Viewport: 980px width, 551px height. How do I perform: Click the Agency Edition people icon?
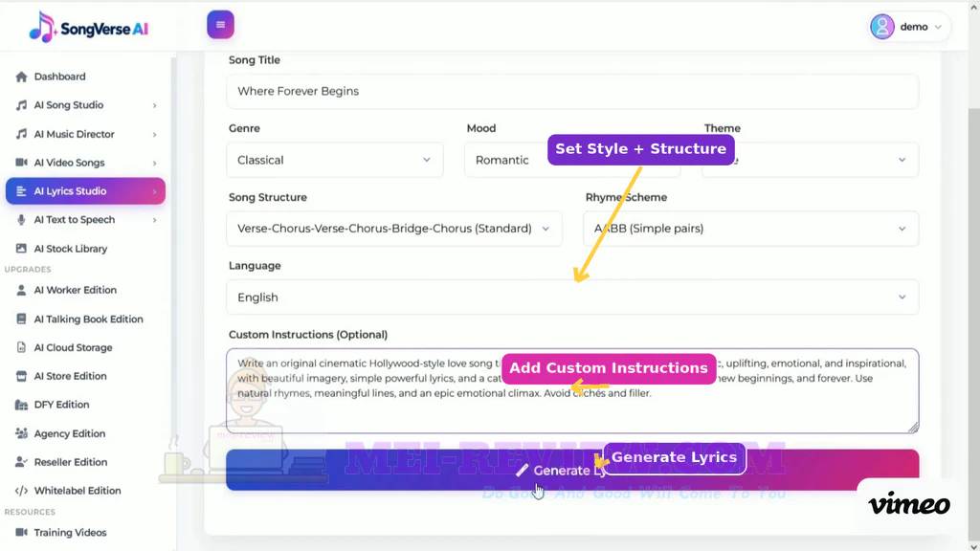pyautogui.click(x=21, y=433)
